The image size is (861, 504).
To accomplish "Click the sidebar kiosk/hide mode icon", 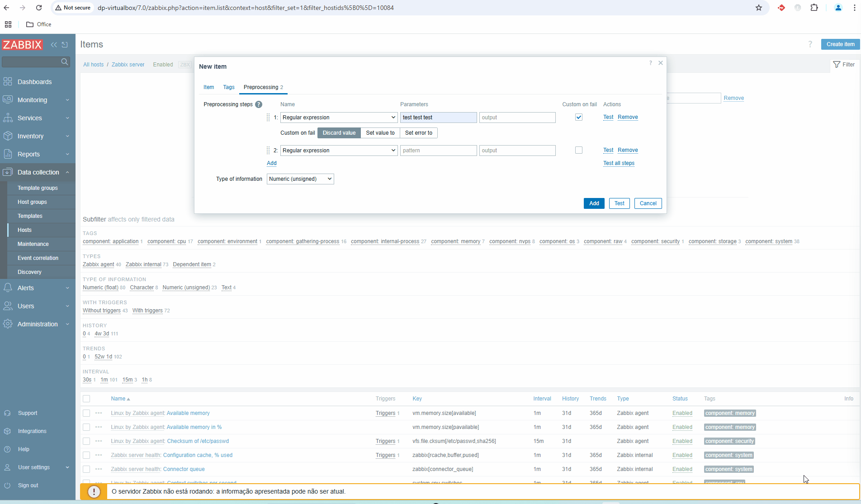I will coord(65,45).
